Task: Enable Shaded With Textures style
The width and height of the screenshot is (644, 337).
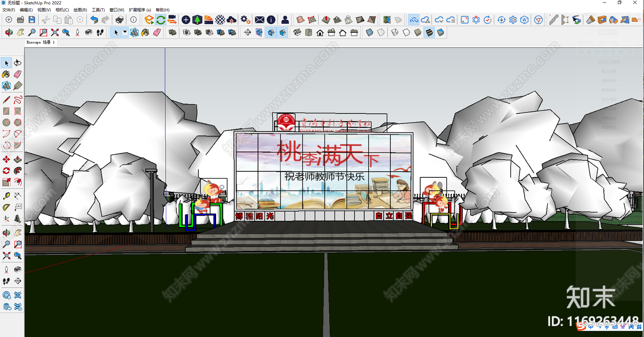Action: [429, 32]
